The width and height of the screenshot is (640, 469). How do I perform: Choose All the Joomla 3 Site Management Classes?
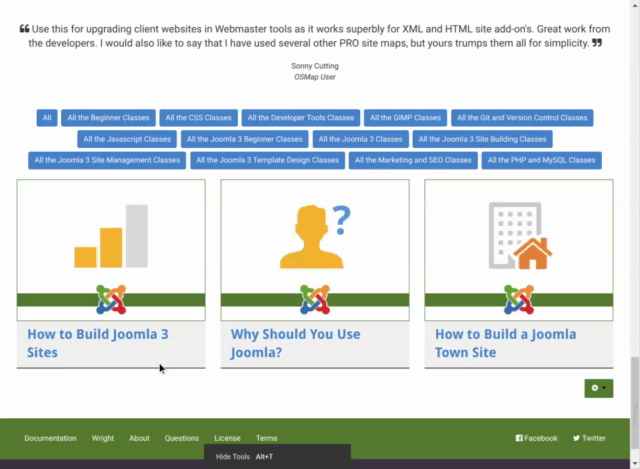pos(107,160)
